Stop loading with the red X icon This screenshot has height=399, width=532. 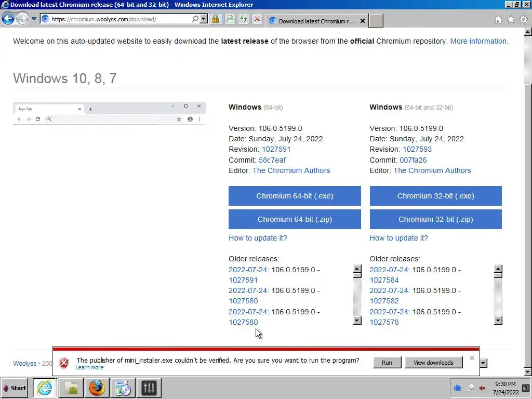point(257,19)
